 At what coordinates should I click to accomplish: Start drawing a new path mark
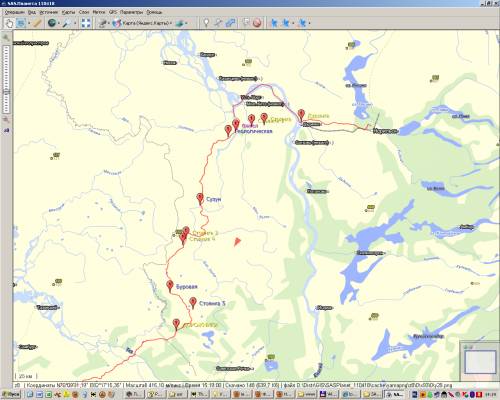click(x=218, y=23)
